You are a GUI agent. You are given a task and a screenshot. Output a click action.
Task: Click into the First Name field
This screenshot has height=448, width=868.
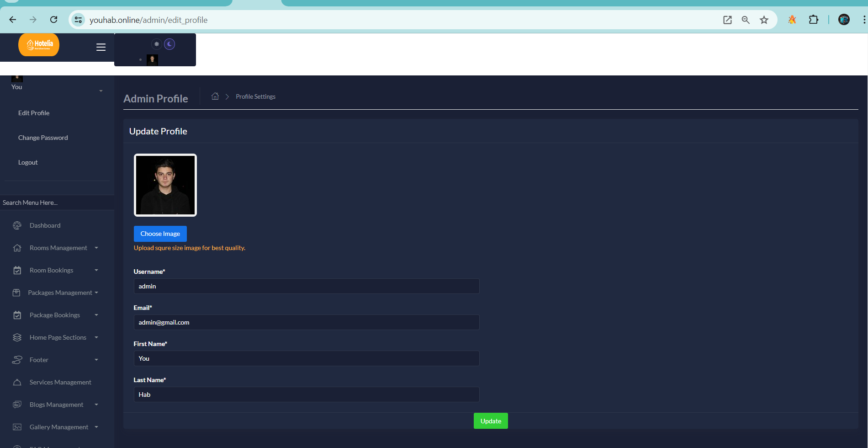pyautogui.click(x=307, y=358)
